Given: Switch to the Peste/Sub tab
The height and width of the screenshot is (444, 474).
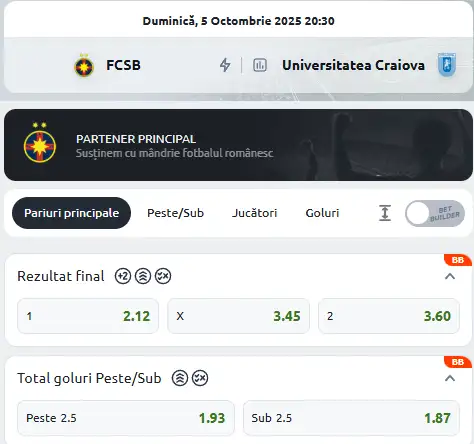Looking at the screenshot, I should [175, 213].
